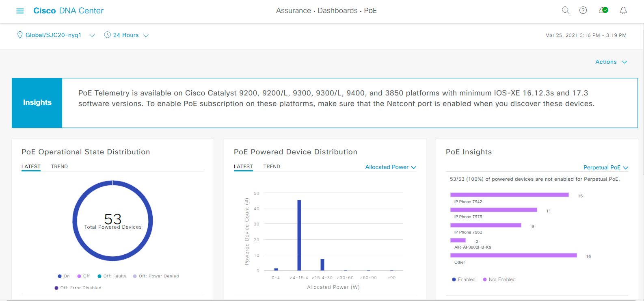Open the help question mark icon
644x301 pixels.
(x=583, y=11)
